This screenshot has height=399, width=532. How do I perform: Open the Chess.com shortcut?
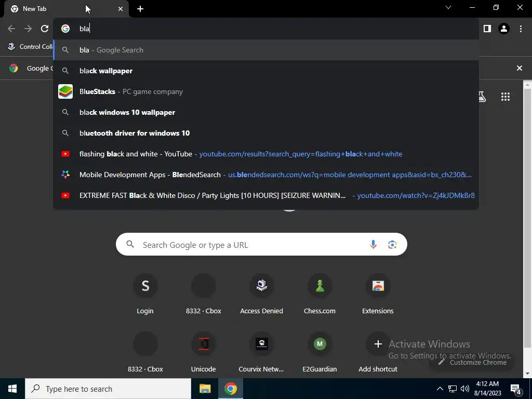tap(320, 295)
